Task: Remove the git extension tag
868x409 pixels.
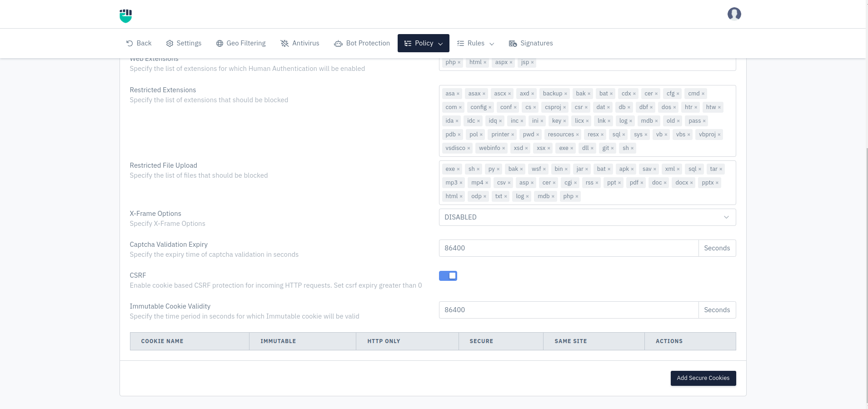Action: pos(613,148)
